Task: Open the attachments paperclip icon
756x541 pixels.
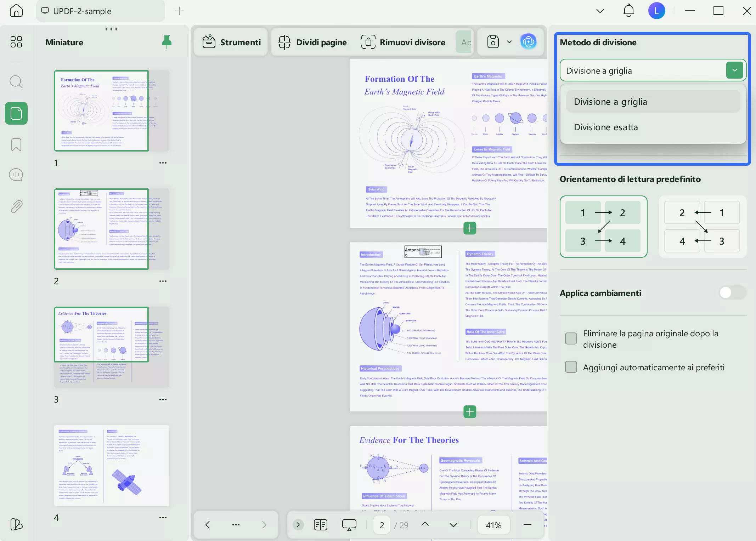Action: pos(16,206)
